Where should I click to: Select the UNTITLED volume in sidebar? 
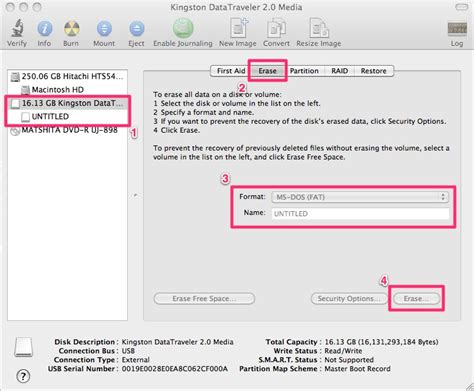(67, 117)
